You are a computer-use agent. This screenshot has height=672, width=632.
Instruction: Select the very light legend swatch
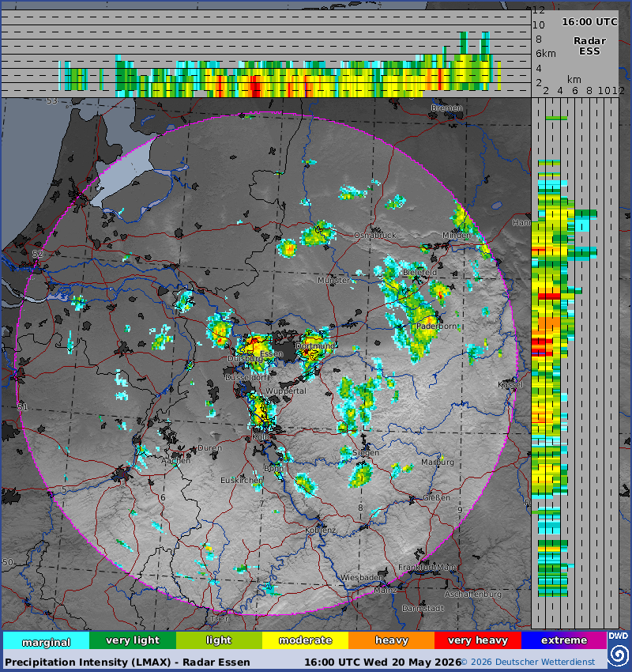click(133, 640)
